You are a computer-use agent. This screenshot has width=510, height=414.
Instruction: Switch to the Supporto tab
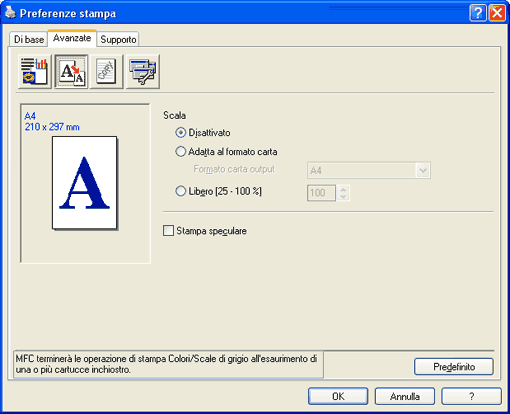point(118,39)
